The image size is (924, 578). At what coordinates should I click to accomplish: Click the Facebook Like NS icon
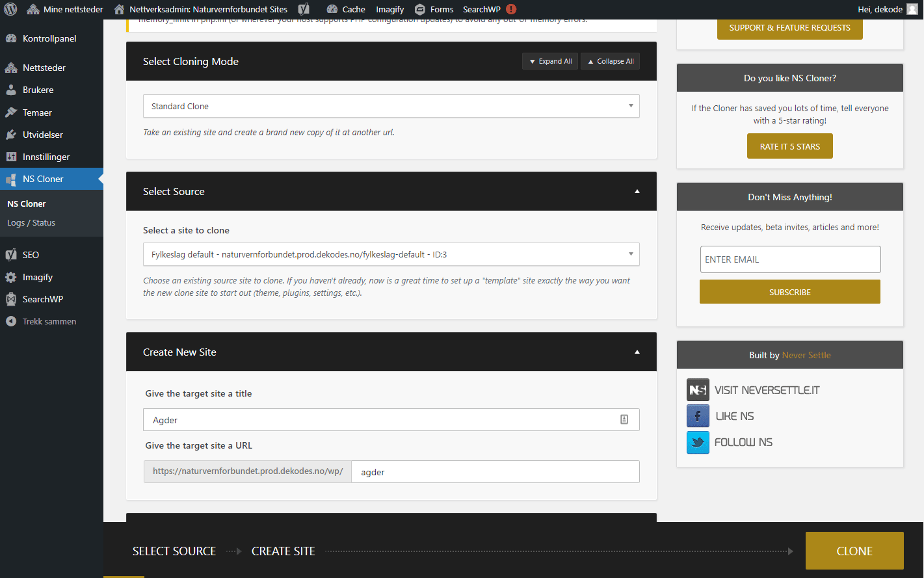tap(698, 416)
